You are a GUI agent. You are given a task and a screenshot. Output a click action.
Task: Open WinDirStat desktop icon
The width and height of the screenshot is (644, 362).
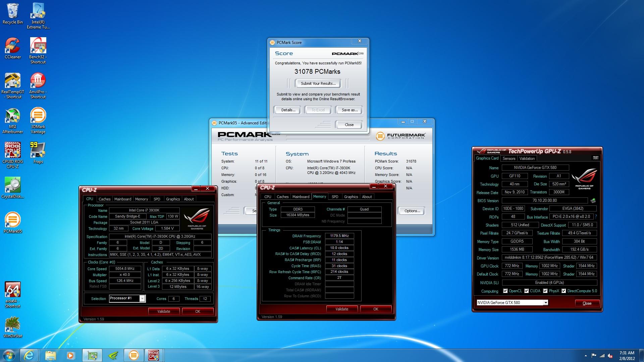[x=13, y=327]
